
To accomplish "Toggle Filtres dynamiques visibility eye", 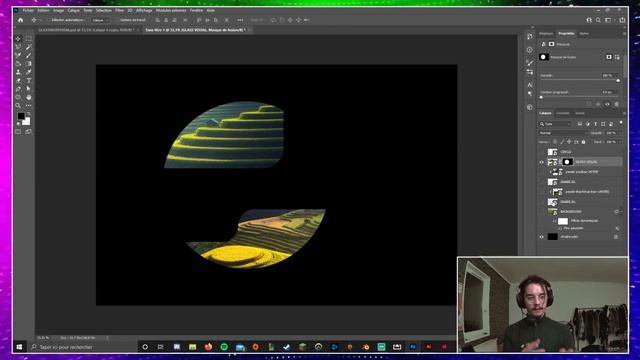I will pyautogui.click(x=554, y=221).
